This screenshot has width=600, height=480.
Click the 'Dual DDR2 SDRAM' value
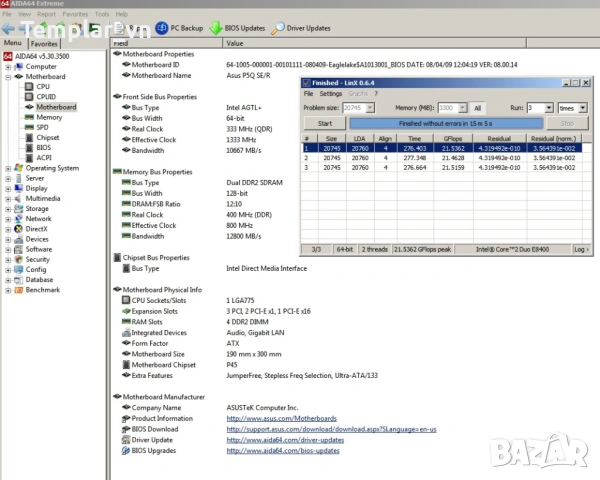tap(254, 183)
